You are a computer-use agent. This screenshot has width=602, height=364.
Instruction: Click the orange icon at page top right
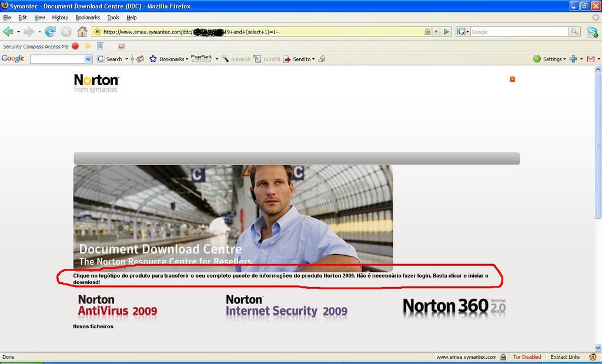coord(512,79)
